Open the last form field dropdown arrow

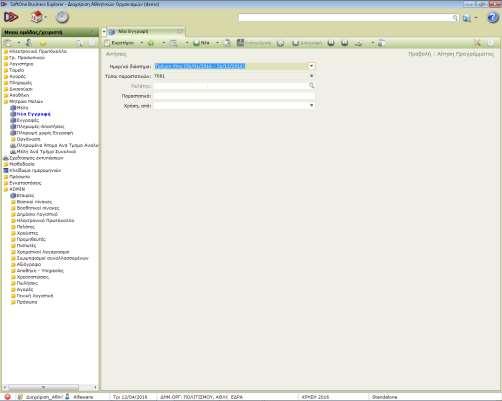point(312,105)
